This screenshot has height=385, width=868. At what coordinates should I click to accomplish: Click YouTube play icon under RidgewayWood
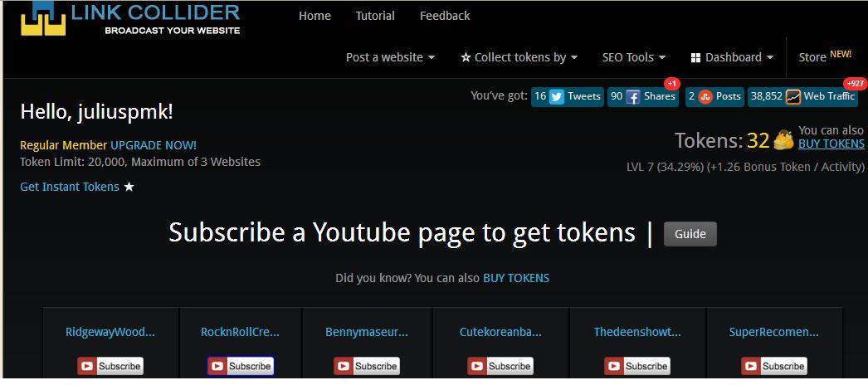click(87, 366)
